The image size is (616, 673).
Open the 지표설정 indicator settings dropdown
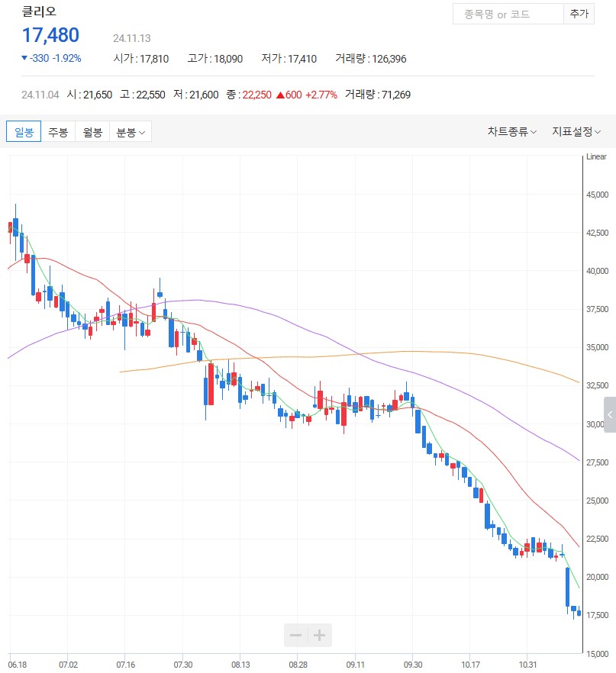click(576, 132)
